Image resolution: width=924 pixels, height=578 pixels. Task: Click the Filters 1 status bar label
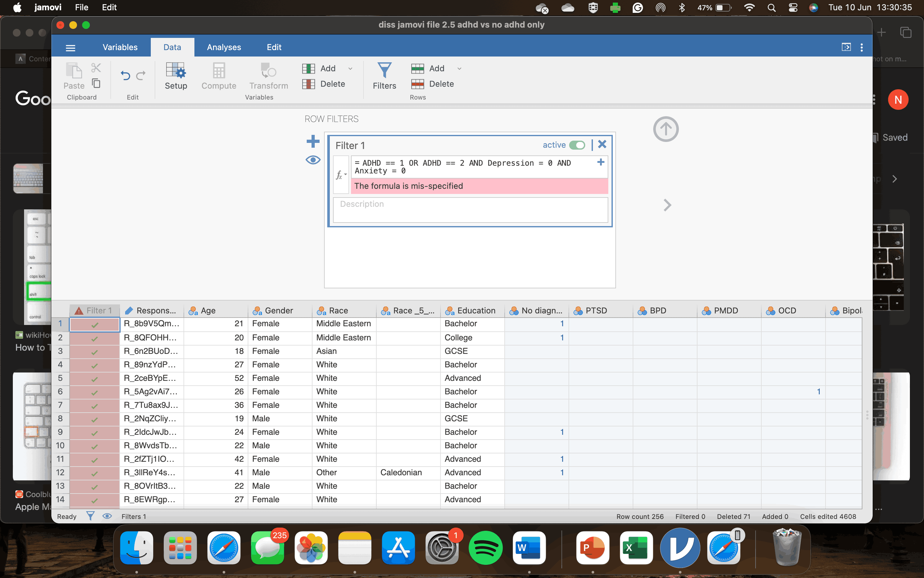pos(134,516)
